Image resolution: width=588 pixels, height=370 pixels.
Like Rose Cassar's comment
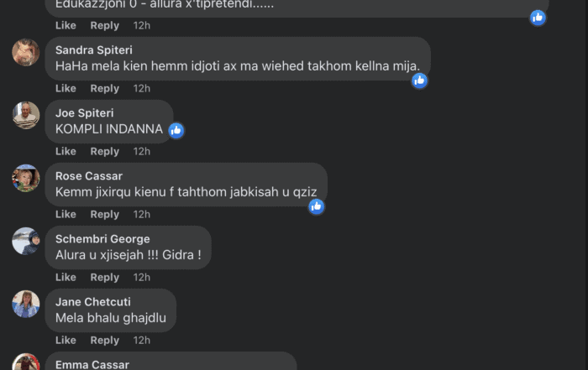coord(66,214)
